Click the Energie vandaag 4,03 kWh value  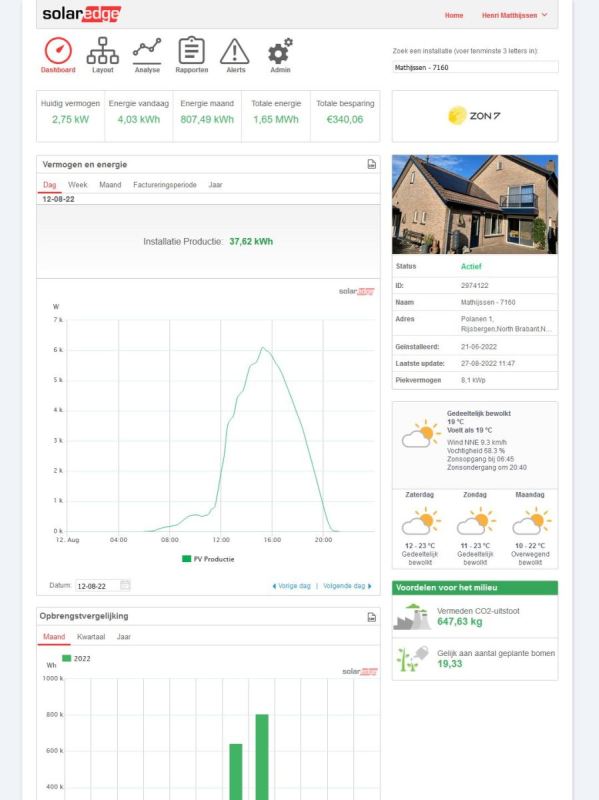pyautogui.click(x=139, y=119)
